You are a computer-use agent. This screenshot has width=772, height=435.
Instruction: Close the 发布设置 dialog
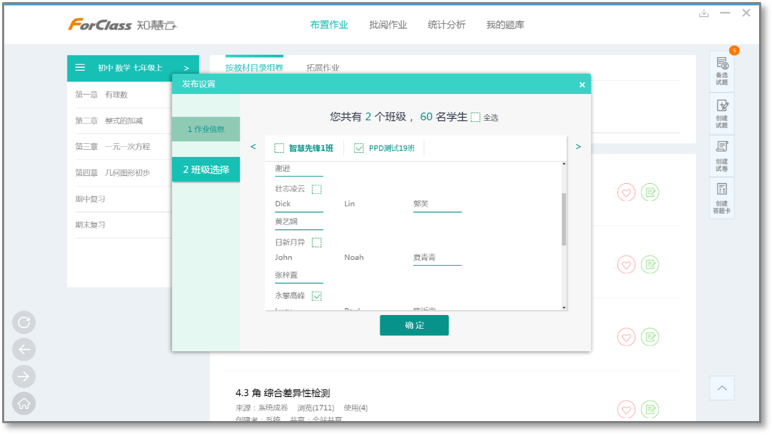[582, 85]
